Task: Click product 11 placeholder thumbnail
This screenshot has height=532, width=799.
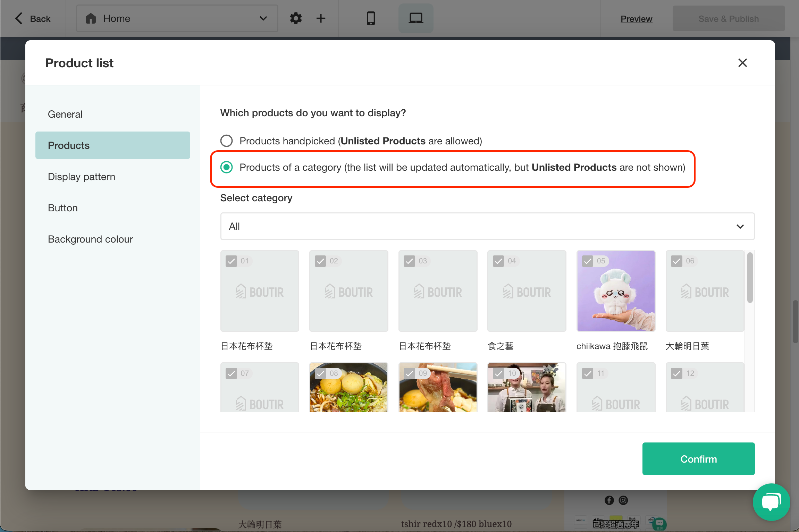Action: (616, 388)
